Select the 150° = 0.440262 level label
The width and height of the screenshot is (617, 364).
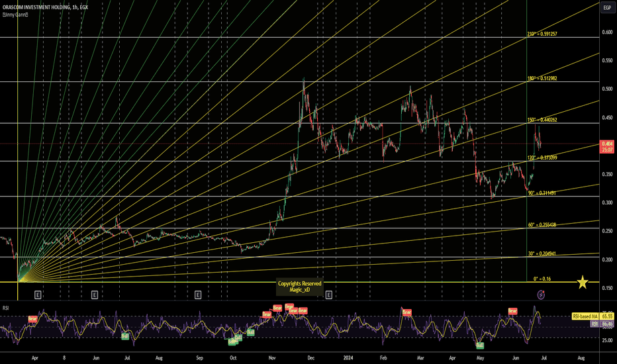[542, 120]
